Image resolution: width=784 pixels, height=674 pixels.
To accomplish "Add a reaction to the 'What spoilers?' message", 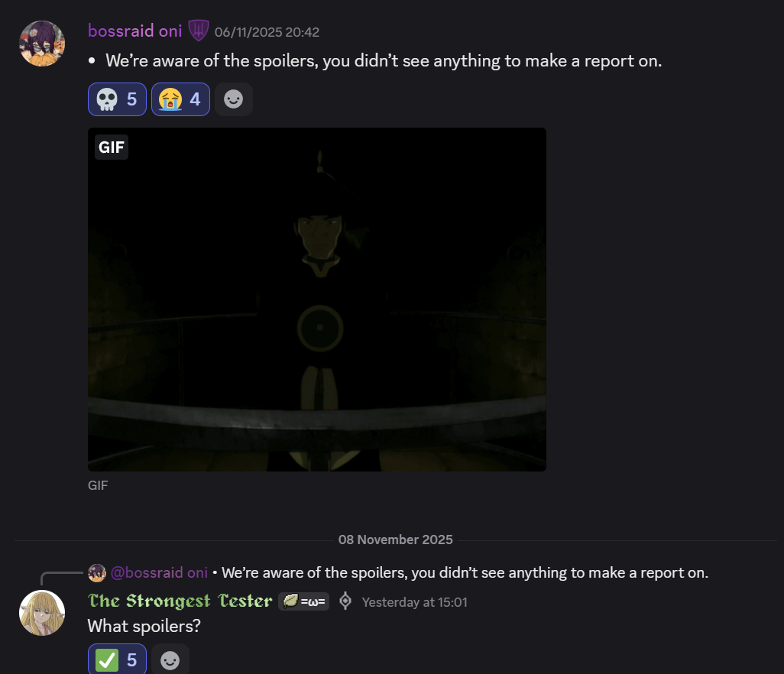I will click(x=170, y=659).
